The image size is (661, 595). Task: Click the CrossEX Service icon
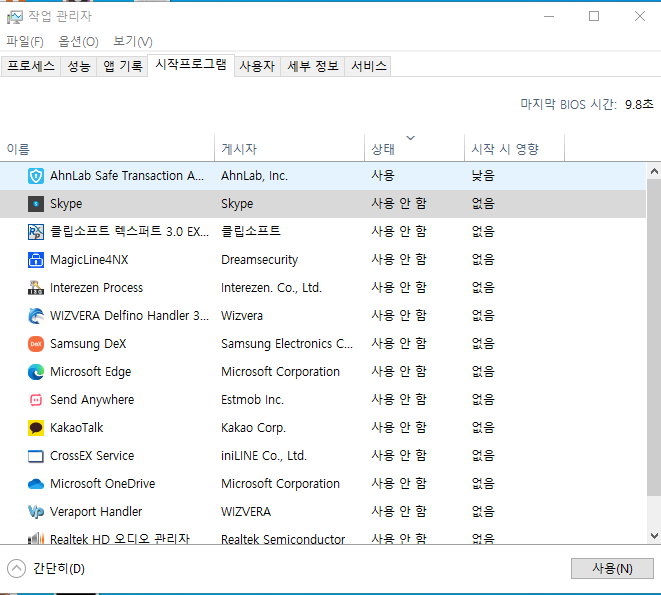click(36, 456)
